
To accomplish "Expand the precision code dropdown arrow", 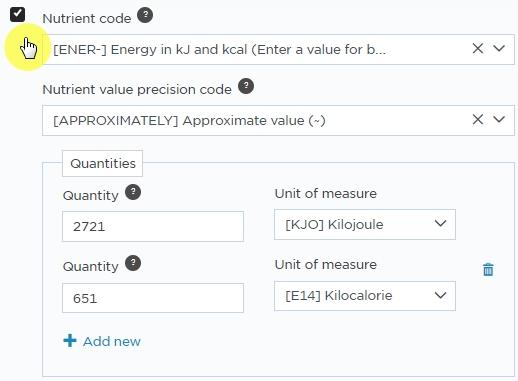I will pos(499,119).
